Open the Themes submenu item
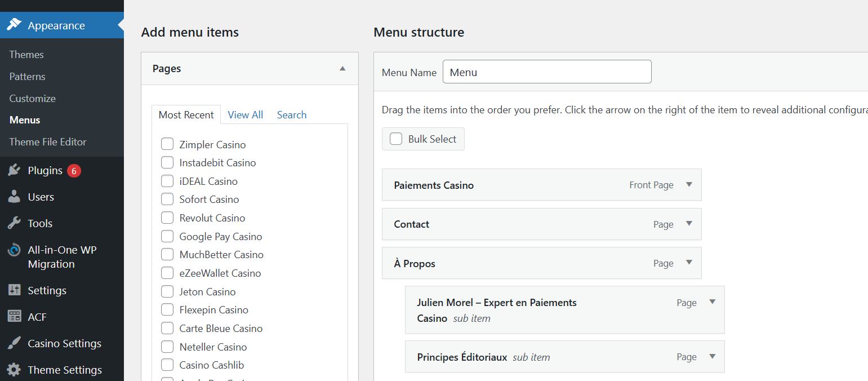This screenshot has height=381, width=868. pyautogui.click(x=26, y=55)
